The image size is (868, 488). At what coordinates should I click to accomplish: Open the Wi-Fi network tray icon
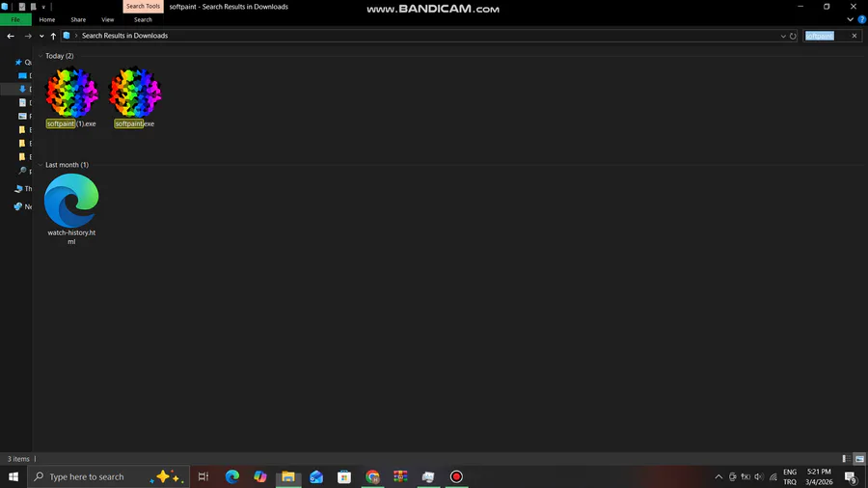point(773,476)
